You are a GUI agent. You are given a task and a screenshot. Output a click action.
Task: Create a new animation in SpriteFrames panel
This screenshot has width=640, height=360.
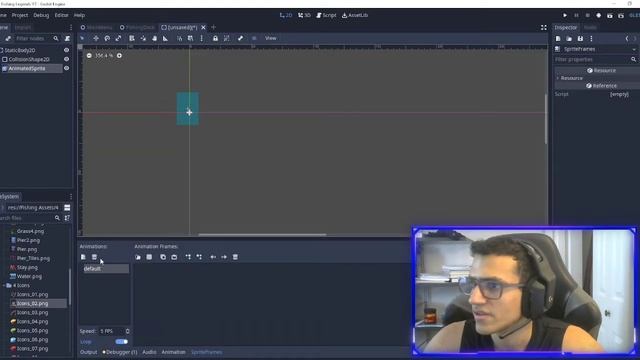[x=83, y=257]
